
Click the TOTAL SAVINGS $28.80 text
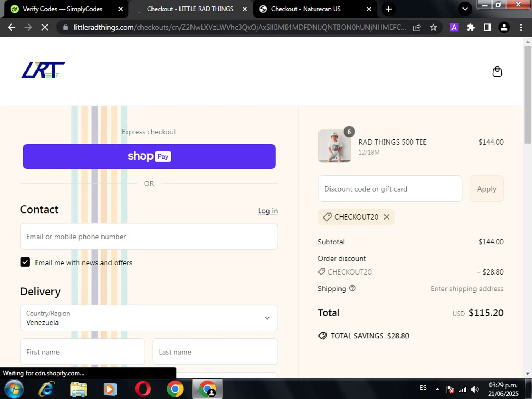coord(370,336)
